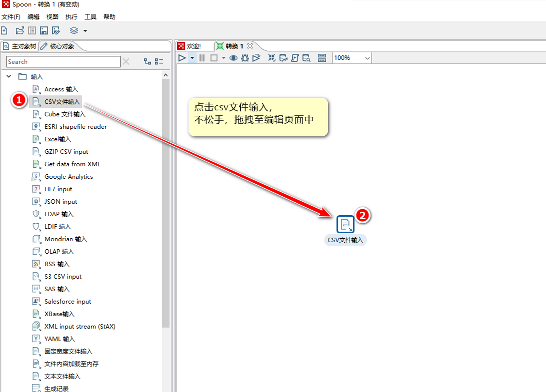This screenshot has height=392, width=546.
Task: Select LDAP 输入 step
Action: [53, 214]
